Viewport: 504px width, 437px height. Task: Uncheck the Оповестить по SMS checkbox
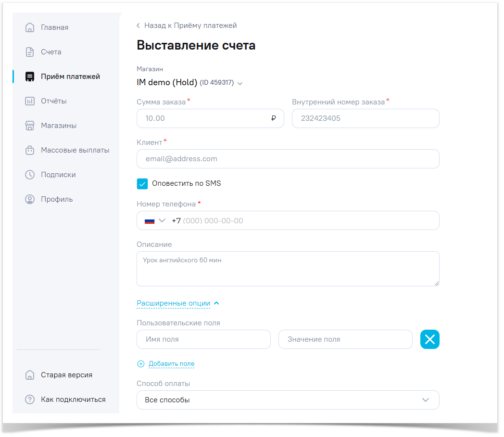[142, 184]
